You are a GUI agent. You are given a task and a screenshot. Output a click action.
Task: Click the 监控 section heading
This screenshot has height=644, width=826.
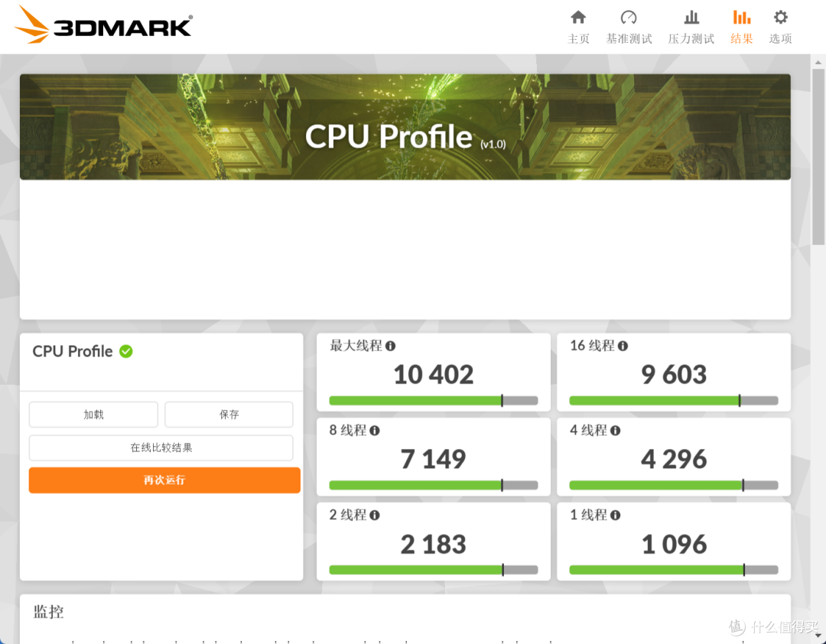(48, 612)
